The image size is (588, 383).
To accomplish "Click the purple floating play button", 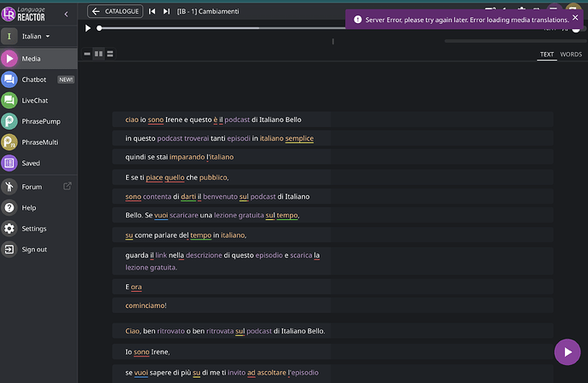I will [568, 351].
